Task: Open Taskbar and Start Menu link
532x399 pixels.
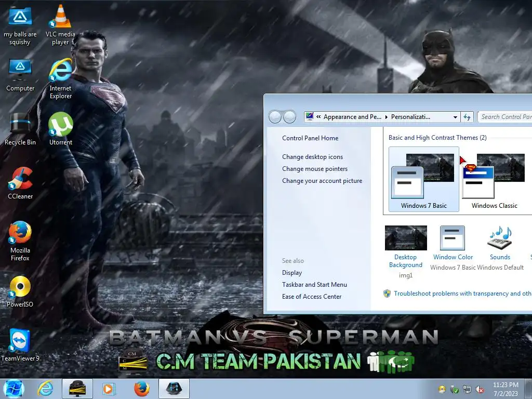Action: click(314, 285)
